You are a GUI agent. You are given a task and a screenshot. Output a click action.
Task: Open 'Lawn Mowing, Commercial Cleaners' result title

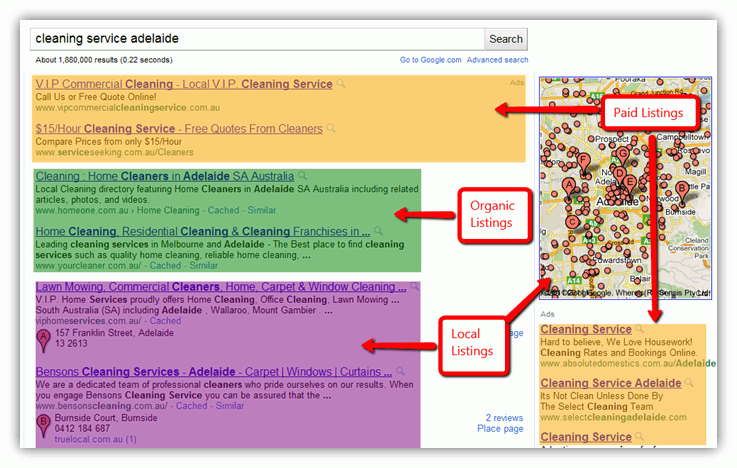(x=221, y=287)
